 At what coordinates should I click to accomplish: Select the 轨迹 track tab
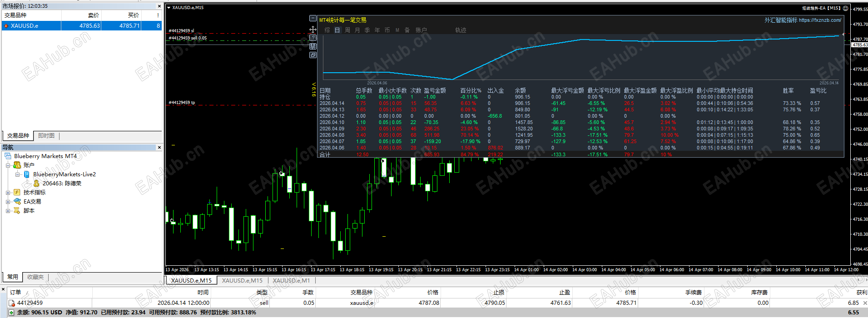461,30
